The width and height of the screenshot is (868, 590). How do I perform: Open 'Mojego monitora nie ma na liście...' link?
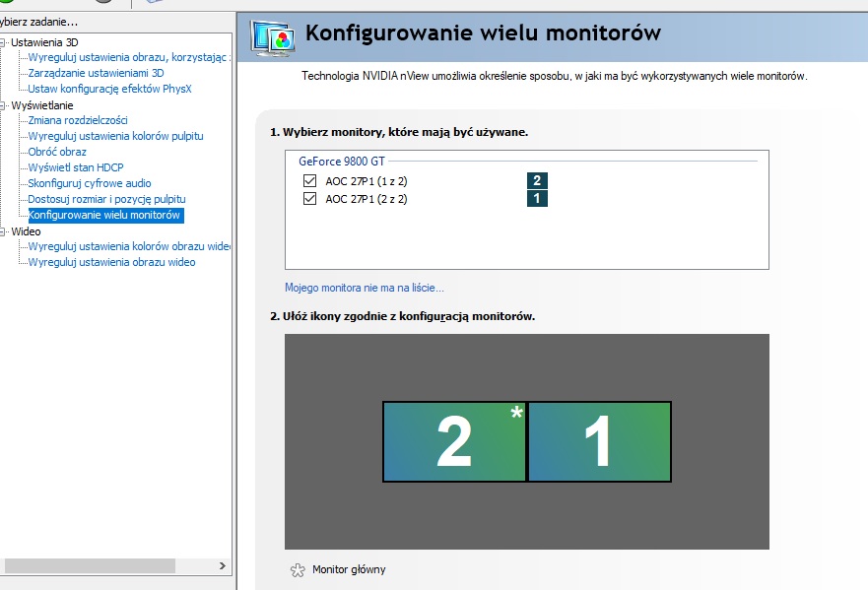pyautogui.click(x=365, y=288)
